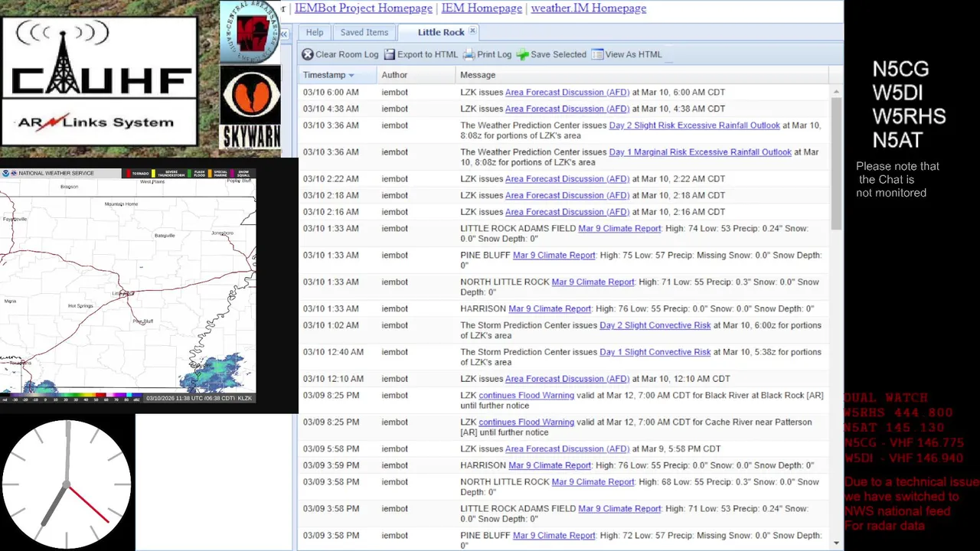This screenshot has height=551, width=980.
Task: Open the weather.IM Homepage link
Action: click(x=589, y=8)
